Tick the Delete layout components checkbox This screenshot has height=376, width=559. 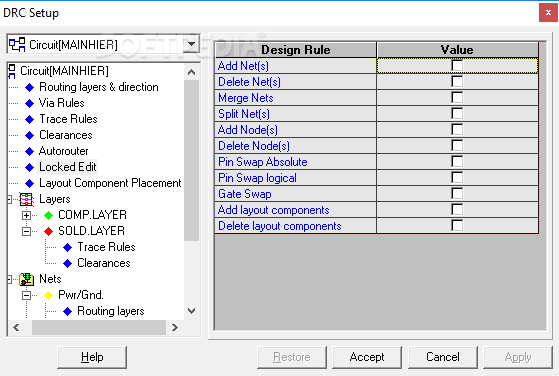[457, 226]
